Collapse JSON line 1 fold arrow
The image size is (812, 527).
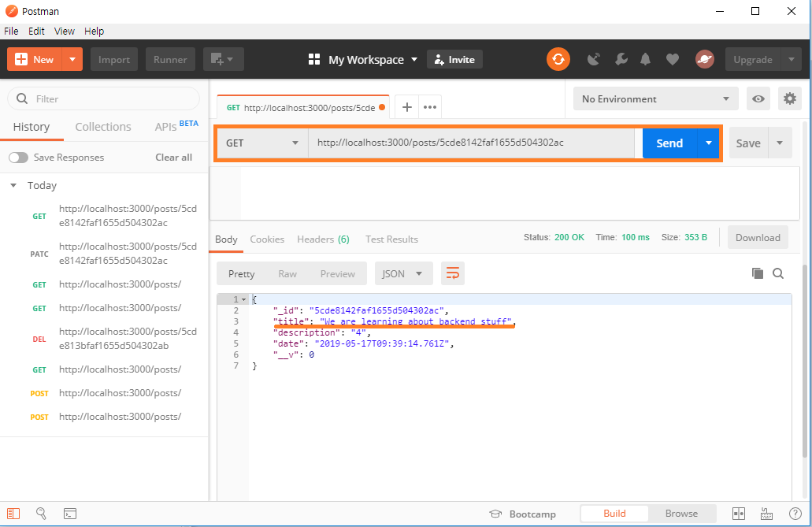pos(243,299)
